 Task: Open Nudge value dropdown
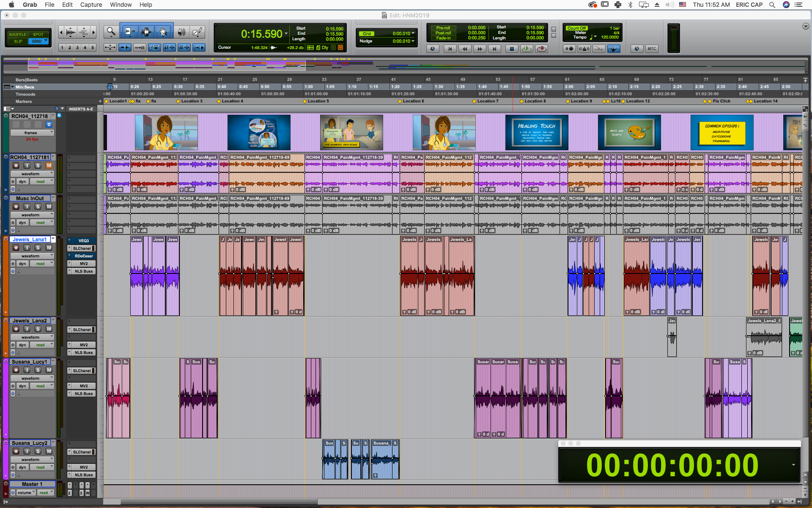[413, 41]
